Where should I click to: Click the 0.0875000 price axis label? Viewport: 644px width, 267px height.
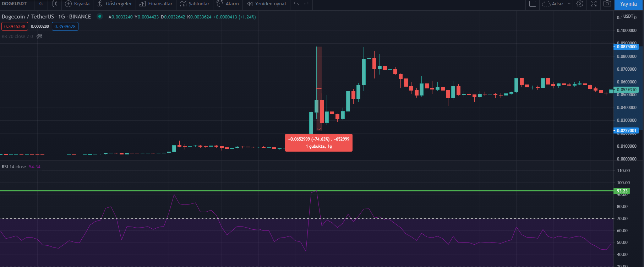tap(626, 47)
